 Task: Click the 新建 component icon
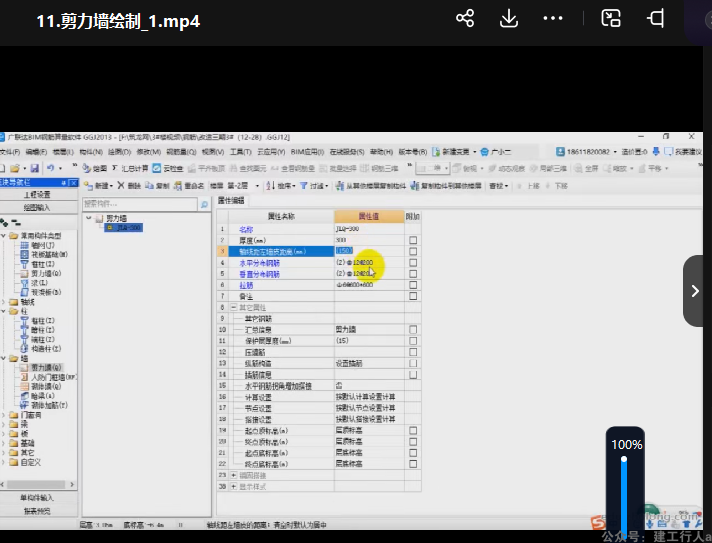[x=88, y=186]
